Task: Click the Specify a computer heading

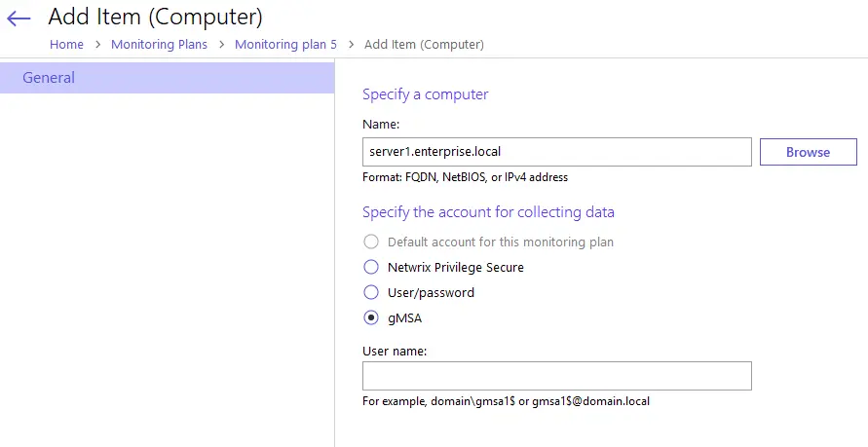Action: pos(425,94)
